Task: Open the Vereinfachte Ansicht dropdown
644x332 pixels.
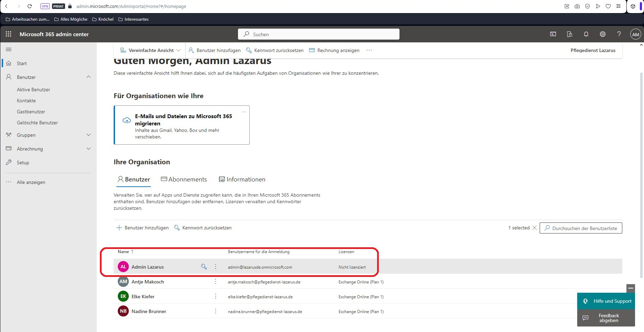Action: (x=150, y=50)
